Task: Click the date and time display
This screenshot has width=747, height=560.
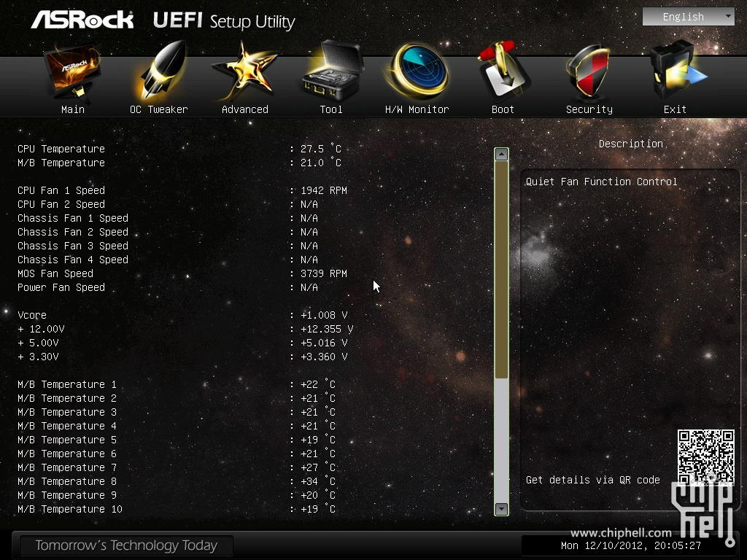Action: [631, 545]
